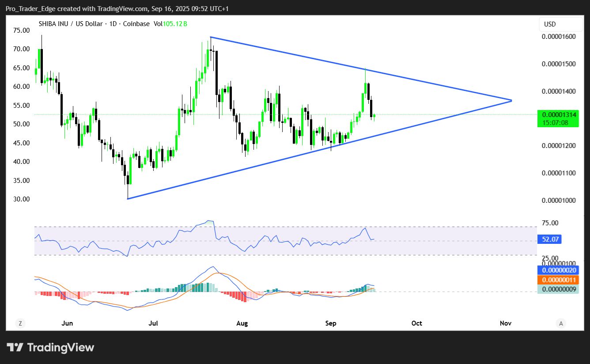
Task: Click the Aug label on time axis
Action: pos(242,323)
